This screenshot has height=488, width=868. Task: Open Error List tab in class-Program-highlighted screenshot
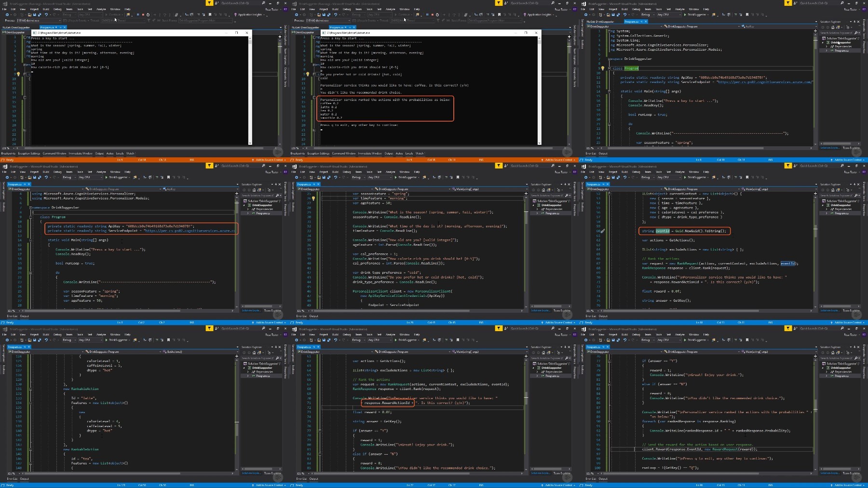click(x=590, y=153)
